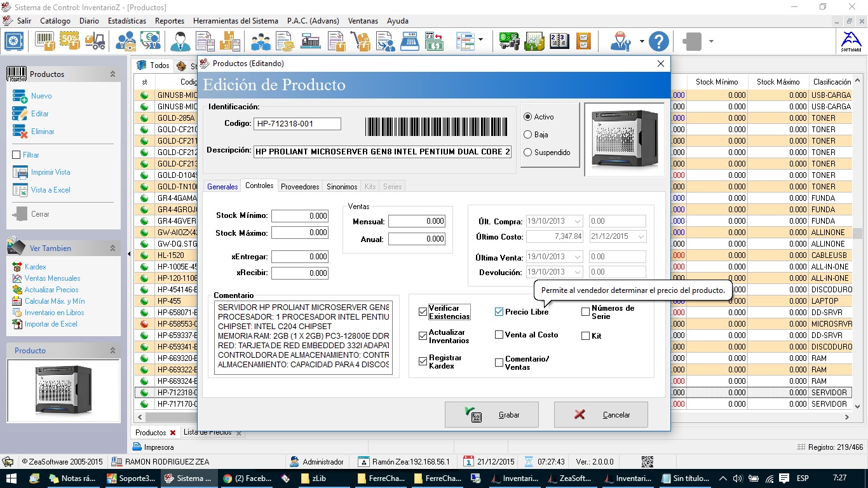Select the forklift toolbar icon

point(95,42)
